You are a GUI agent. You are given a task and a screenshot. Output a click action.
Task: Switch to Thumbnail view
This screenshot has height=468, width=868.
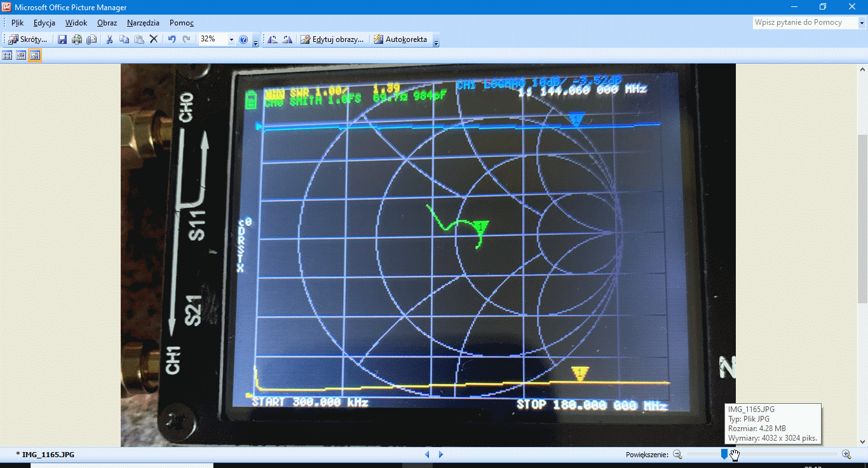pyautogui.click(x=8, y=55)
